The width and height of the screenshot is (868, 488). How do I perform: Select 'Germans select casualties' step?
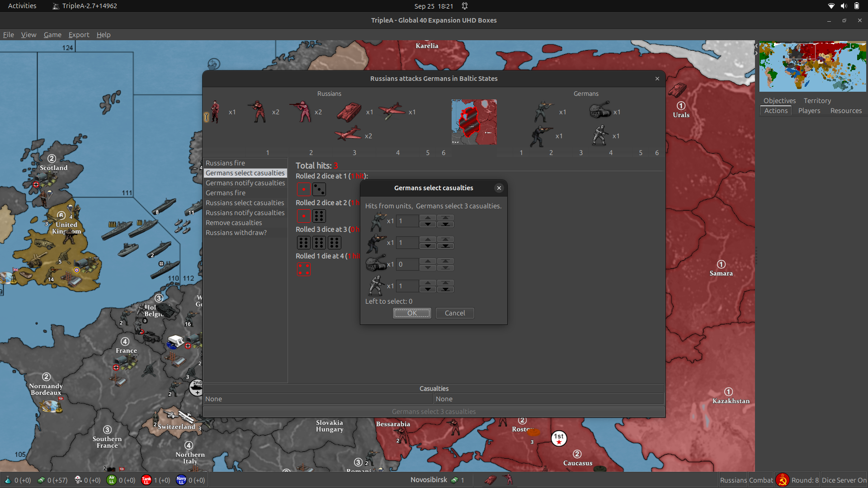tap(245, 173)
